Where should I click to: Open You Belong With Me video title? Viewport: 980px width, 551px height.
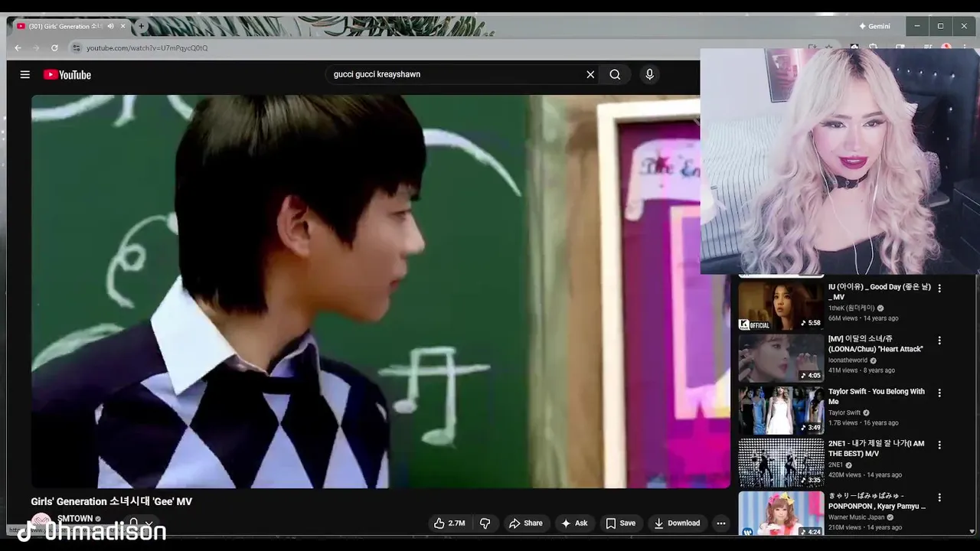click(x=877, y=396)
